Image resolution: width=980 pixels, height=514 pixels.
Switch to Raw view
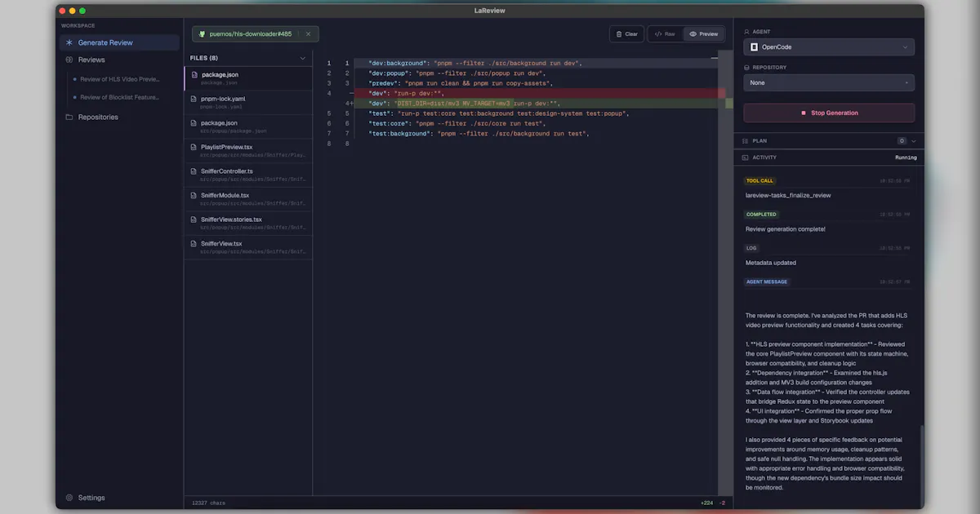click(665, 34)
